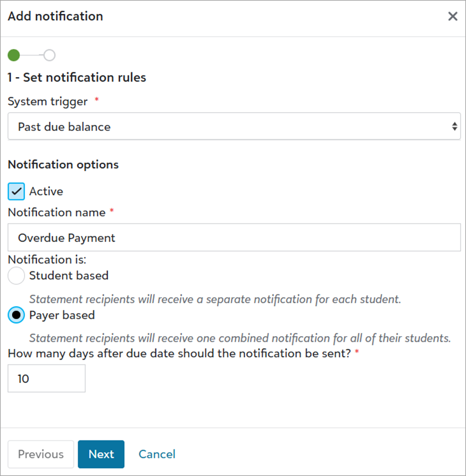Image resolution: width=466 pixels, height=476 pixels.
Task: Select the Payer based radio button
Action: click(16, 315)
